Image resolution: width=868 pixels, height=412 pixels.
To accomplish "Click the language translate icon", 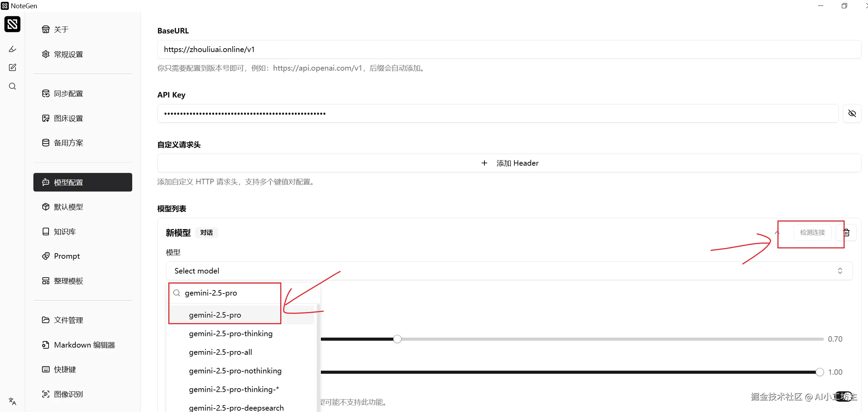I will [x=12, y=401].
